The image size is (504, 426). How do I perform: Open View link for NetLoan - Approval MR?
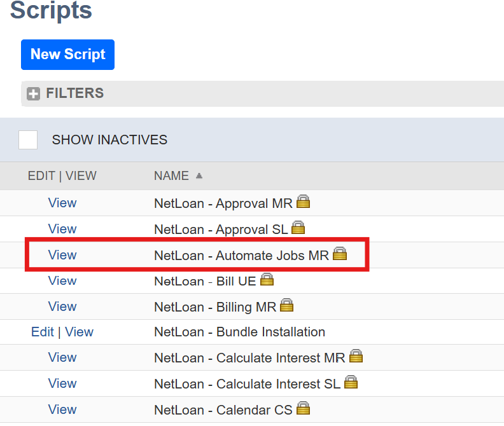(x=62, y=203)
